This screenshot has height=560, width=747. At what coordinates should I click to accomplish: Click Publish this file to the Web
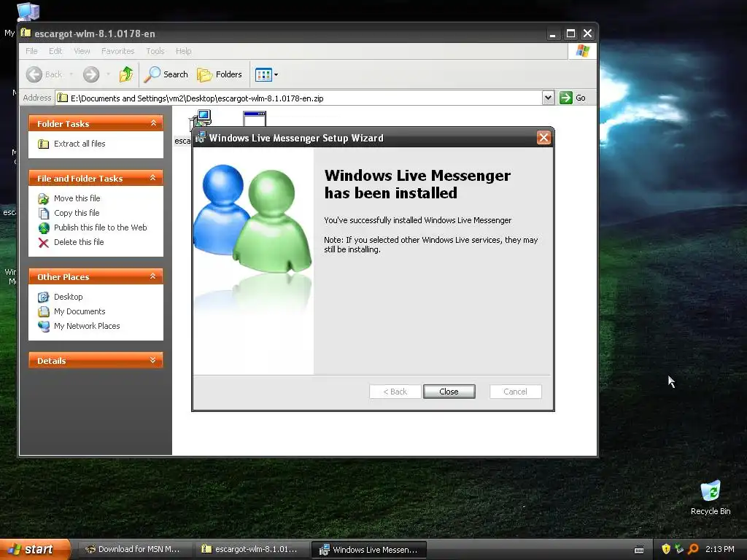[100, 227]
